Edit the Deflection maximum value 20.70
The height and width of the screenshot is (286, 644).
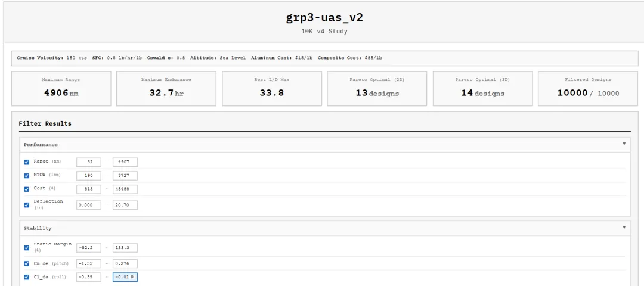click(125, 205)
